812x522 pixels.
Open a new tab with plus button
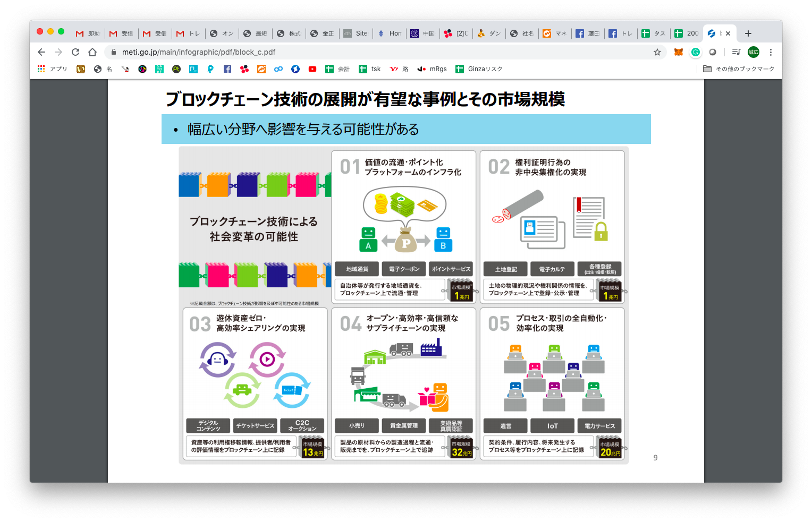748,33
